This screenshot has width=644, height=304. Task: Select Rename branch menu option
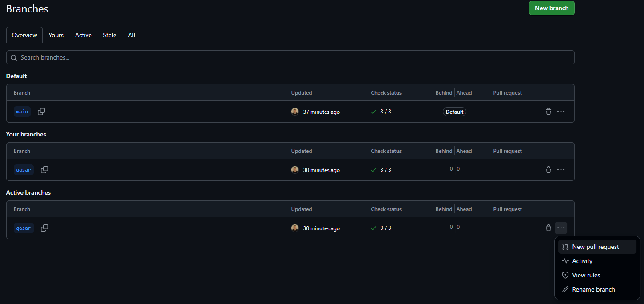(x=593, y=289)
